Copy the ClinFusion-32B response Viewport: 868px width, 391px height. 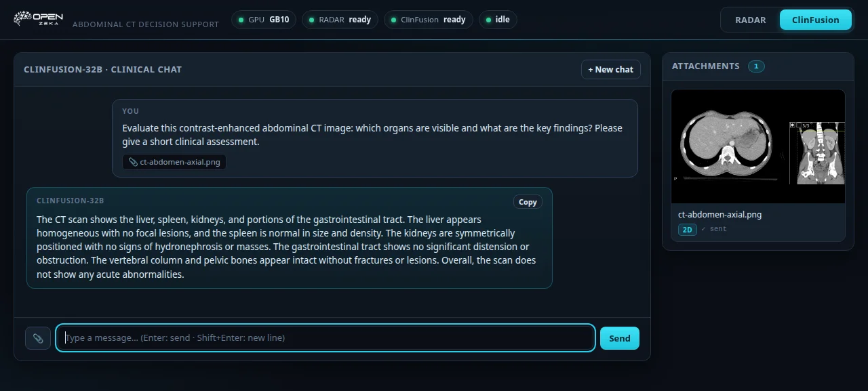pyautogui.click(x=528, y=202)
